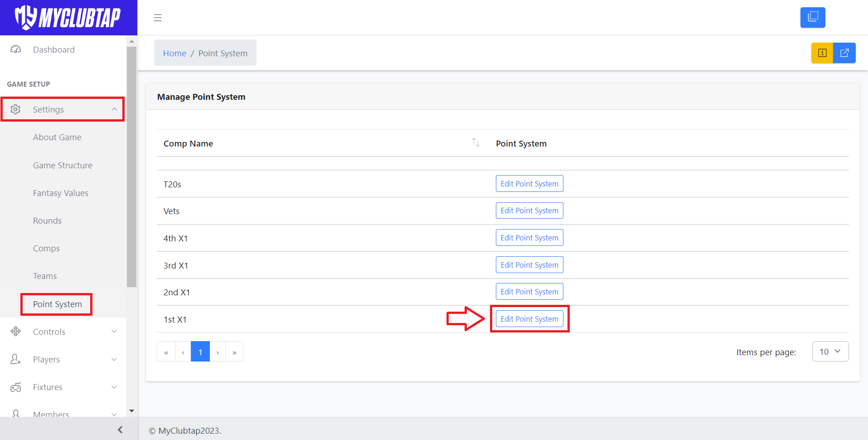Screen dimensions: 868x440
Task: Open the yellow info icon button
Action: 822,53
